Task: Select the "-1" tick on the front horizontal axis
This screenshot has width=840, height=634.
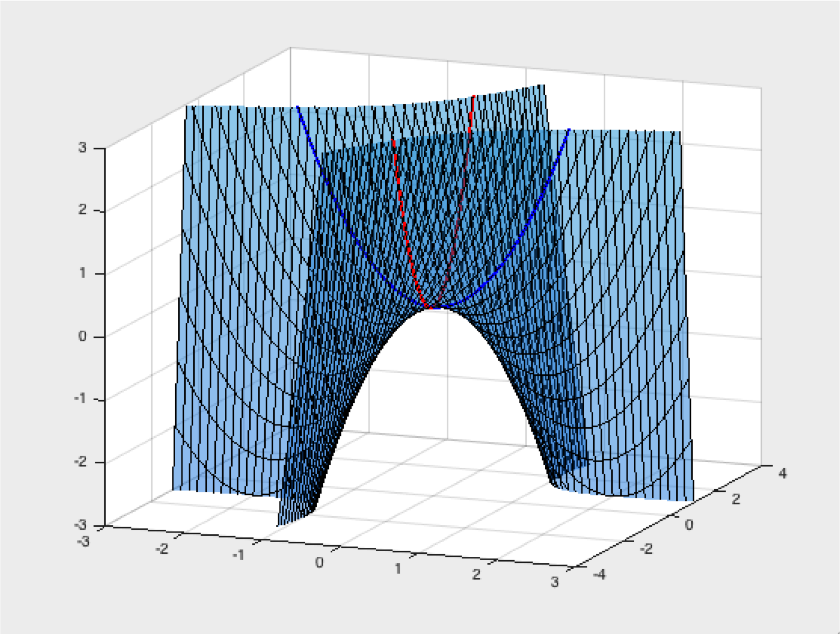Action: pyautogui.click(x=239, y=556)
